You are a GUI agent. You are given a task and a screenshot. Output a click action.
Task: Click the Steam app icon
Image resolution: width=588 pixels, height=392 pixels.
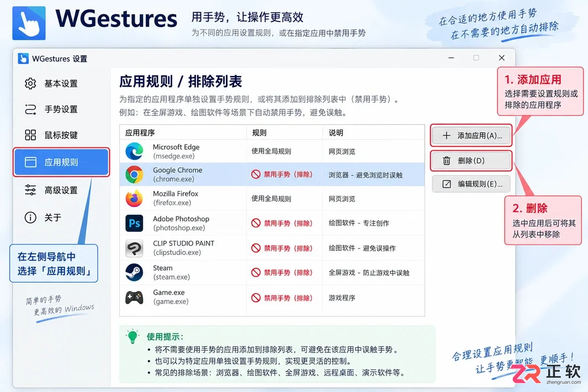point(134,273)
